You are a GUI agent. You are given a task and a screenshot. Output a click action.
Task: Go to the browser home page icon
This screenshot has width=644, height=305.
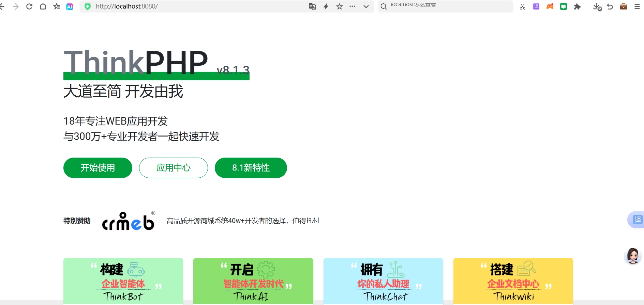click(43, 6)
